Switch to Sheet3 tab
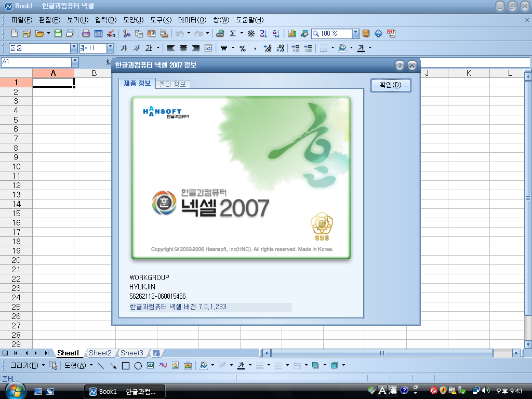Viewport: 532px width, 399px height. pyautogui.click(x=131, y=353)
